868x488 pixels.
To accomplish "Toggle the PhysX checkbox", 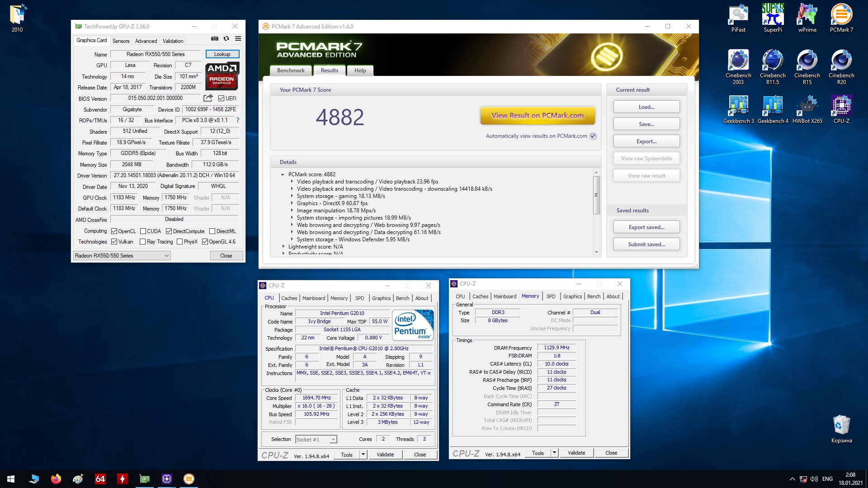I will (180, 242).
